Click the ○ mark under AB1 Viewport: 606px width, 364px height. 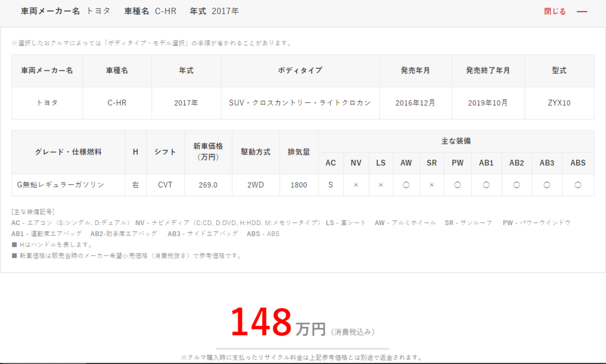(x=486, y=185)
